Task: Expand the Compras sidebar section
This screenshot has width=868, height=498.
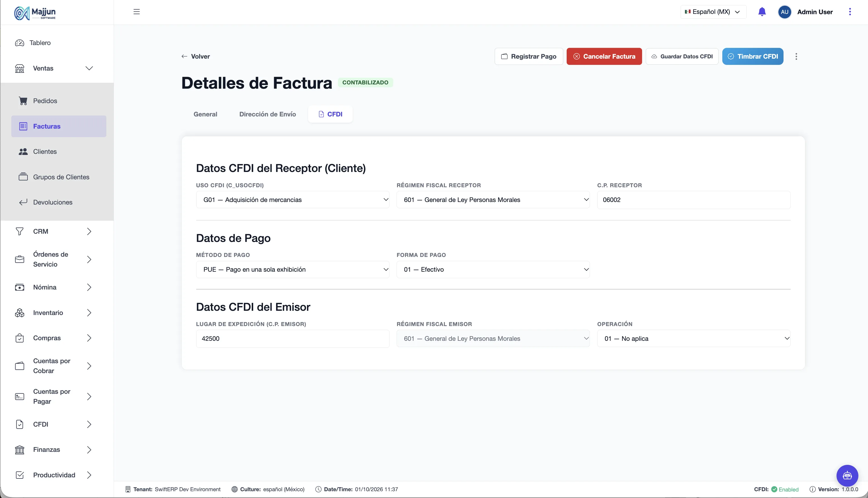Action: pyautogui.click(x=57, y=338)
